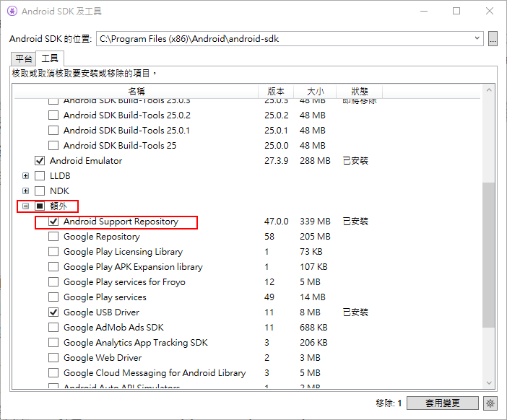The width and height of the screenshot is (507, 420).
Task: Click the 688 KB size cell
Action: 313,328
